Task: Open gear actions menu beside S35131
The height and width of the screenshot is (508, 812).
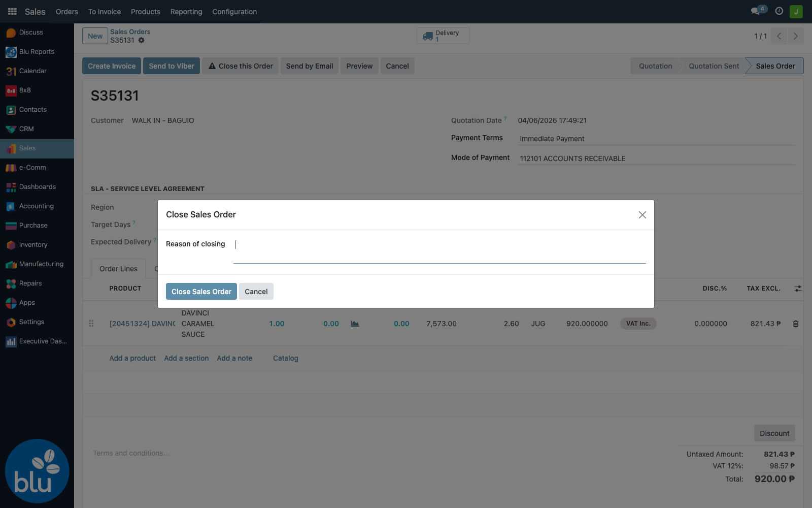Action: 141,41
